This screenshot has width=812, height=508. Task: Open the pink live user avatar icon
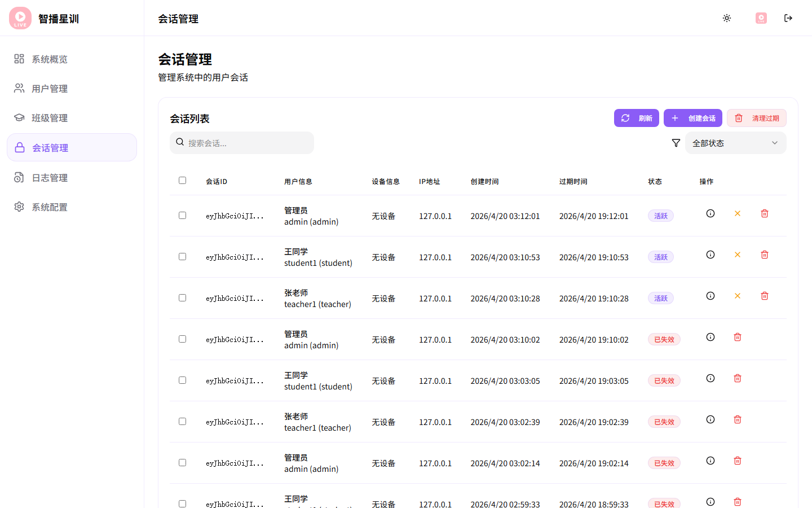tap(761, 18)
